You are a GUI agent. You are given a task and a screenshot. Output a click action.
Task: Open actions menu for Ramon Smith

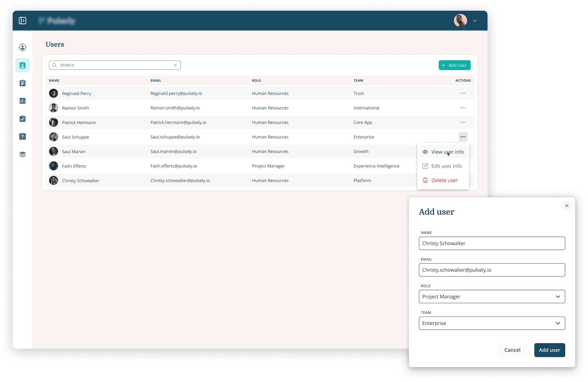pos(463,108)
